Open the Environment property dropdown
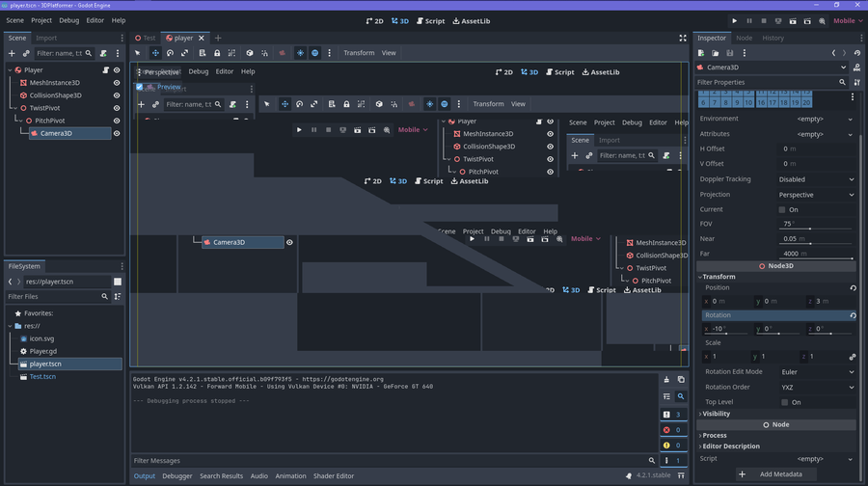 (817, 119)
